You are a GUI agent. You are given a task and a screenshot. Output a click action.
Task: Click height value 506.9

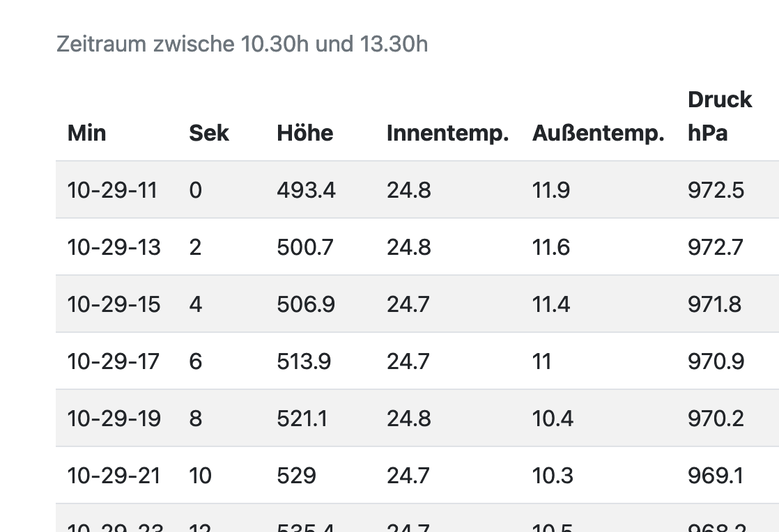click(x=305, y=304)
